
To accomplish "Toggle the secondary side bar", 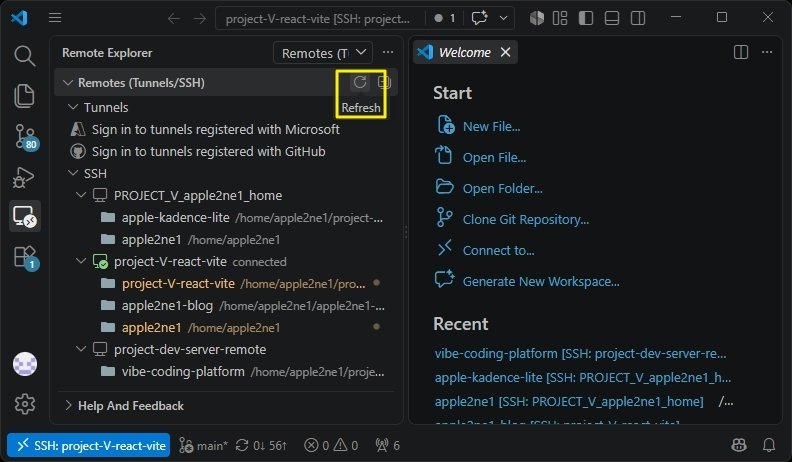I will 638,18.
